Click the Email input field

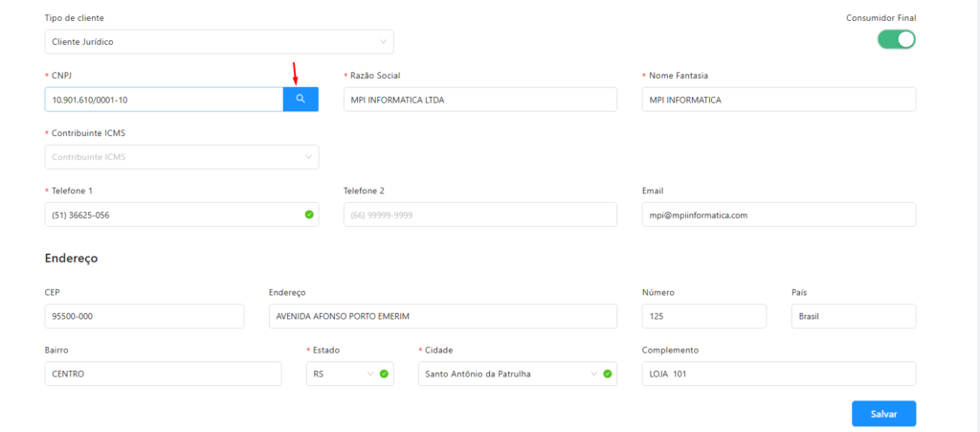tap(778, 215)
